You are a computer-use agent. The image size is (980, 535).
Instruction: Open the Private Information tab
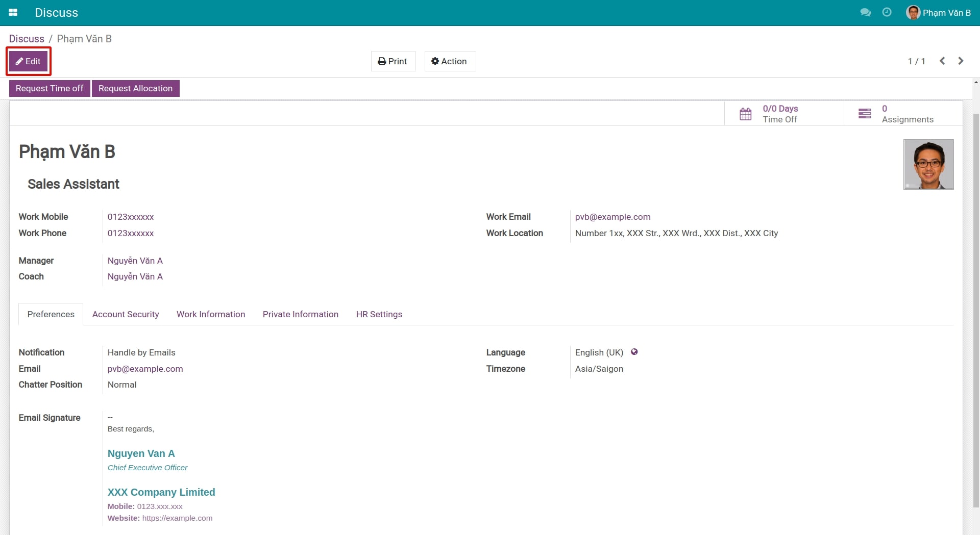click(300, 314)
